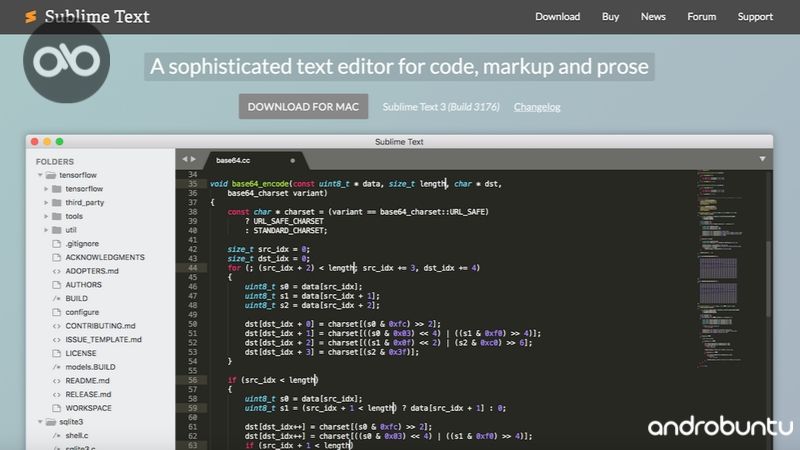Screen dimensions: 800x450
Task: Open the BUILD file
Action: tap(77, 298)
